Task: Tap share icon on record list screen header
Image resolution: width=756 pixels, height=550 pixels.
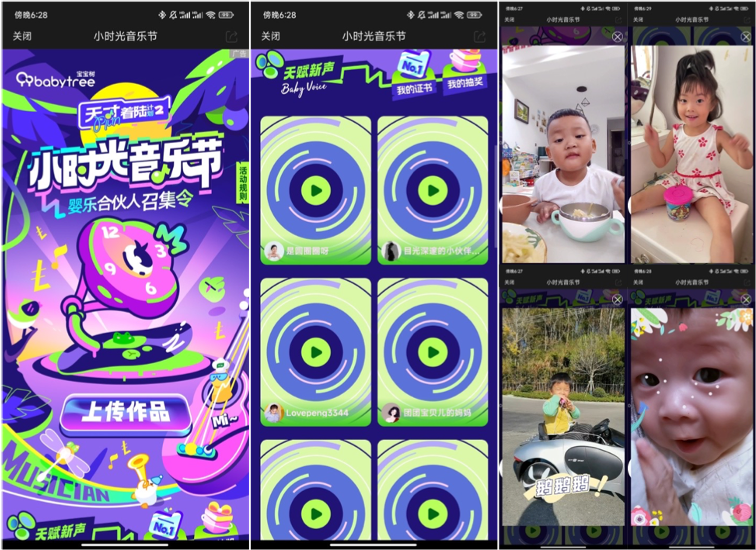Action: pyautogui.click(x=480, y=36)
